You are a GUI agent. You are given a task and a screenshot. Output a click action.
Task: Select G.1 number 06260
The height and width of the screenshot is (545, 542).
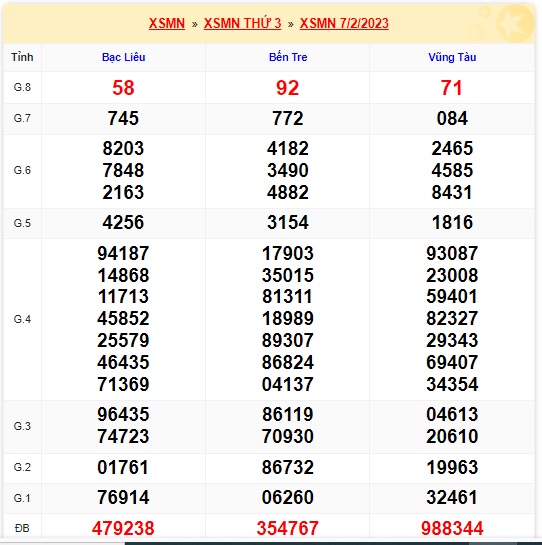(288, 497)
